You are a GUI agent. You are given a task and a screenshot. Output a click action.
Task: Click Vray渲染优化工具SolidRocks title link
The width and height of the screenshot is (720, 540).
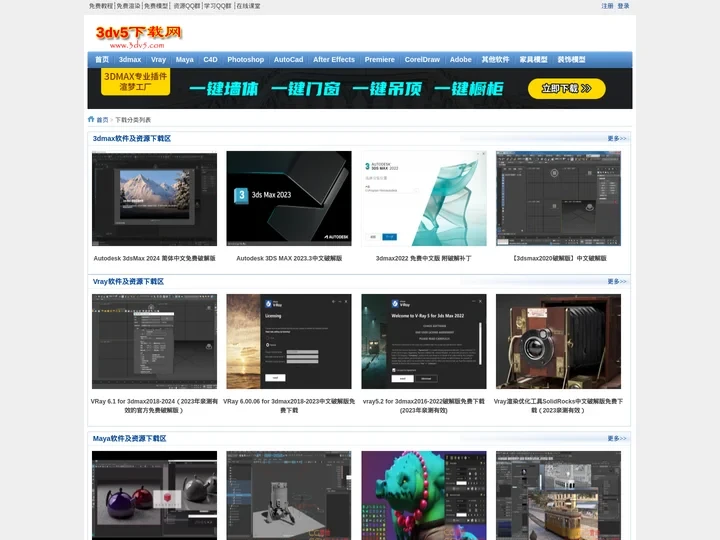[558, 406]
